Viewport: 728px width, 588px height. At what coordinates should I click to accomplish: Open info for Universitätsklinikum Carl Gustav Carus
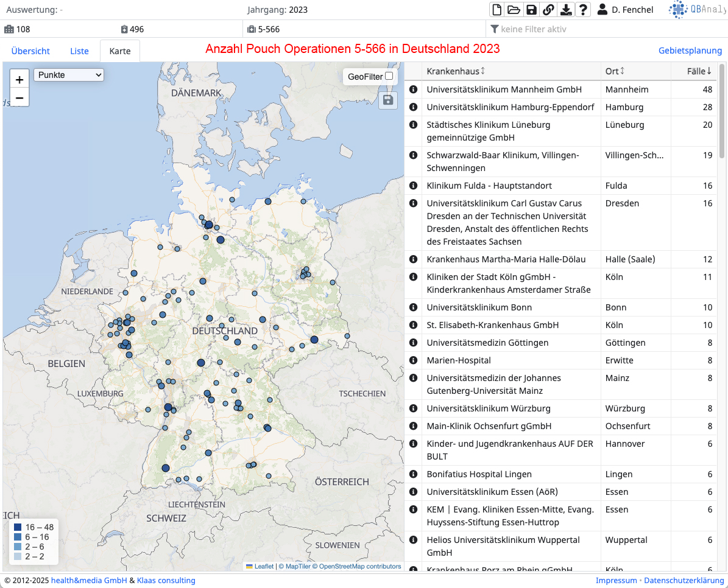click(x=413, y=203)
